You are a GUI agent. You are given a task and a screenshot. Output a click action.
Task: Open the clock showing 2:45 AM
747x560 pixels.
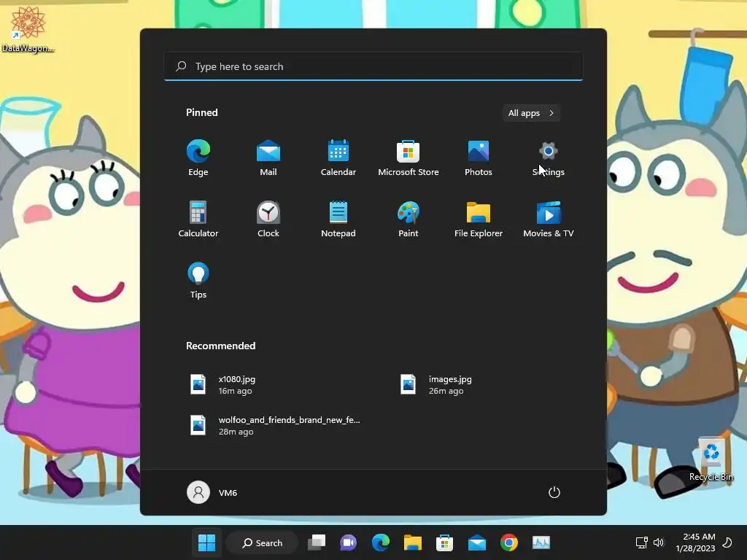click(695, 542)
